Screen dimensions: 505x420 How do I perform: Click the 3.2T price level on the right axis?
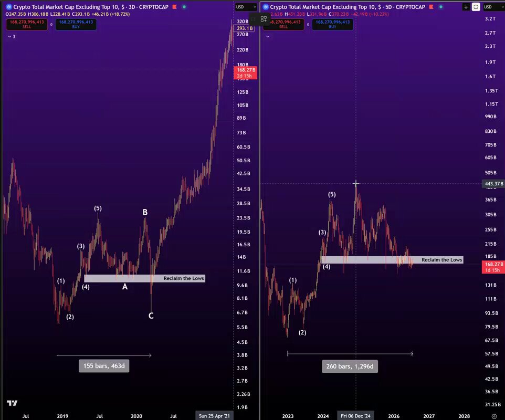[x=490, y=19]
